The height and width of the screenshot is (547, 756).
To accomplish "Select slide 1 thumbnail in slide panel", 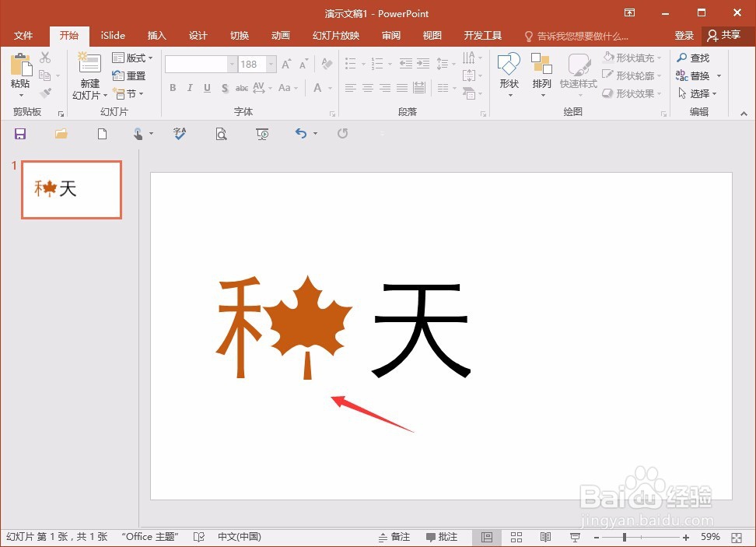I will click(x=71, y=189).
